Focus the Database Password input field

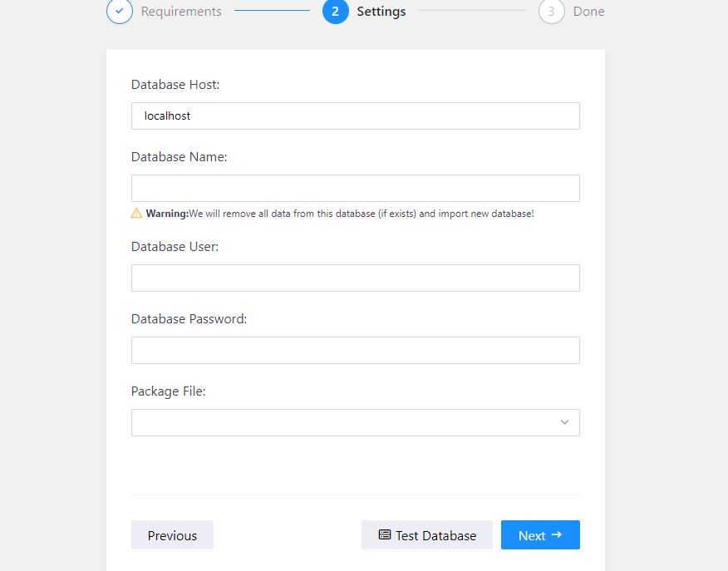point(355,351)
